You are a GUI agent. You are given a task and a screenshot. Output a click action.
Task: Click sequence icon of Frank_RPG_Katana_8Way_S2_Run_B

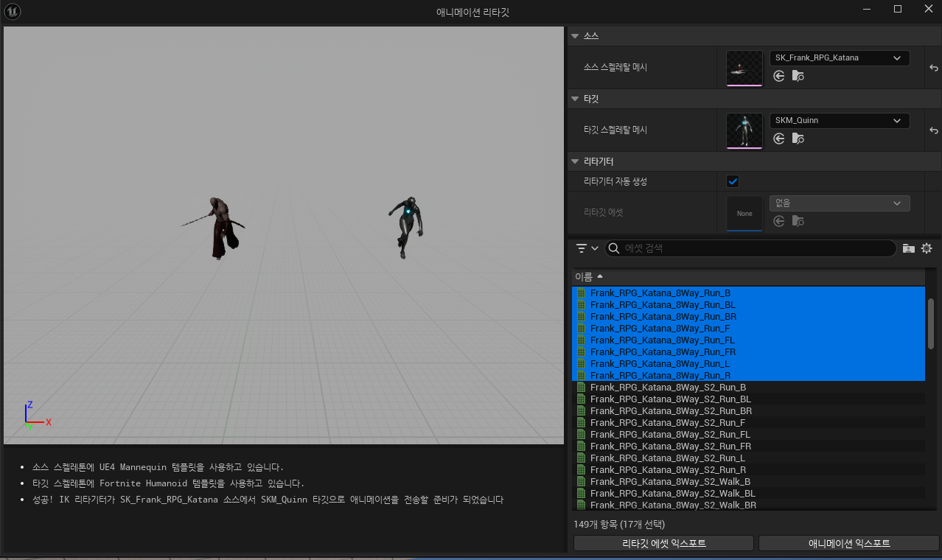pos(581,387)
